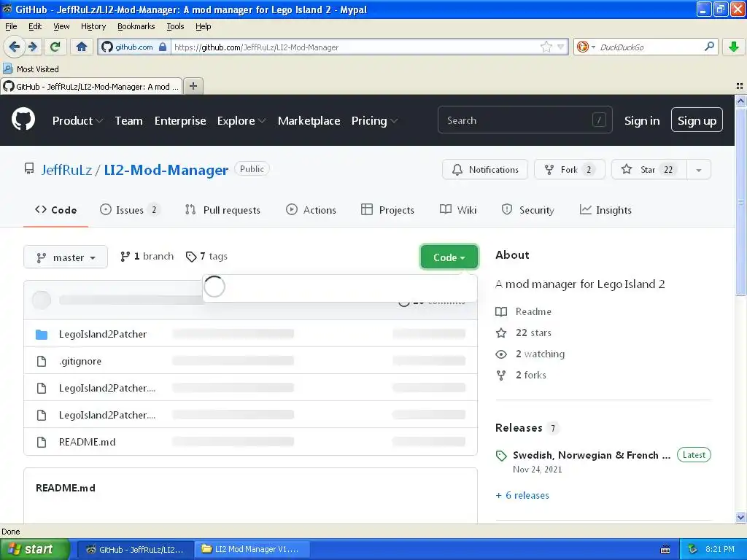
Task: Open the 22 stars link
Action: click(524, 332)
